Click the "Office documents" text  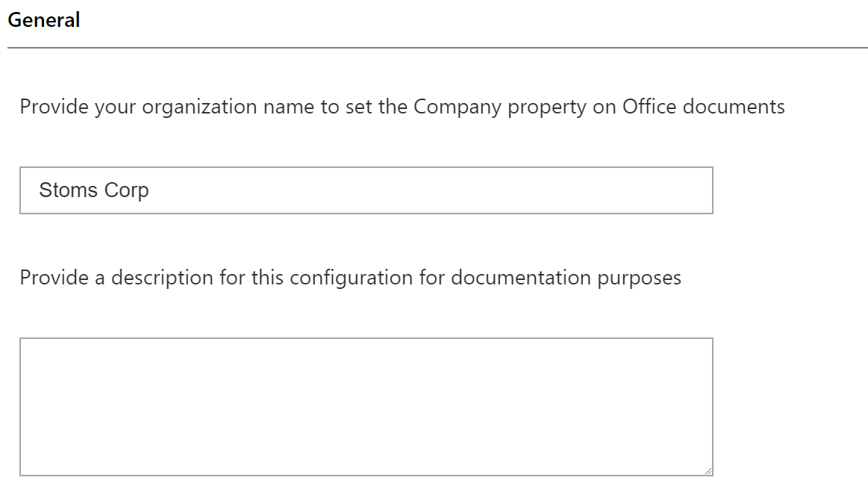click(704, 106)
